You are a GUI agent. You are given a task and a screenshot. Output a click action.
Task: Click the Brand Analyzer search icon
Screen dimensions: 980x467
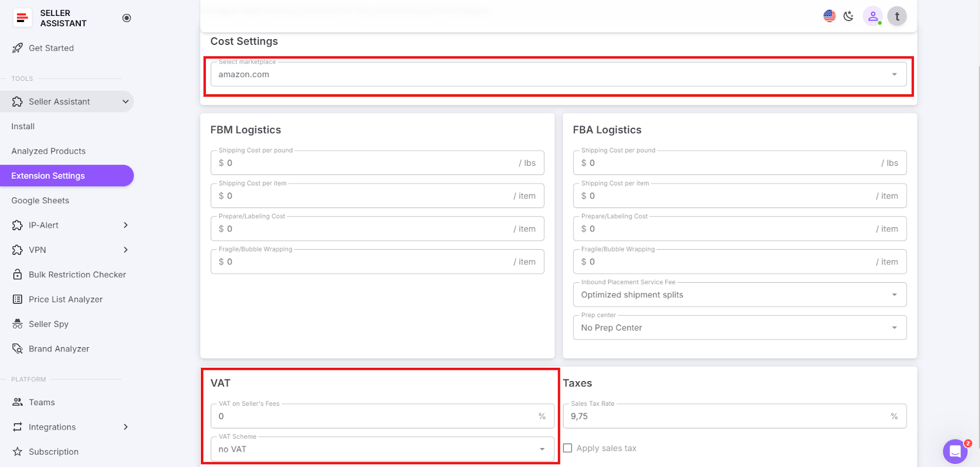(17, 348)
